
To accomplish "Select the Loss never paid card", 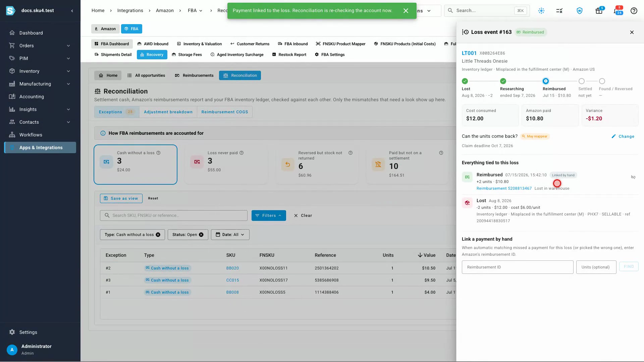I will [226, 165].
